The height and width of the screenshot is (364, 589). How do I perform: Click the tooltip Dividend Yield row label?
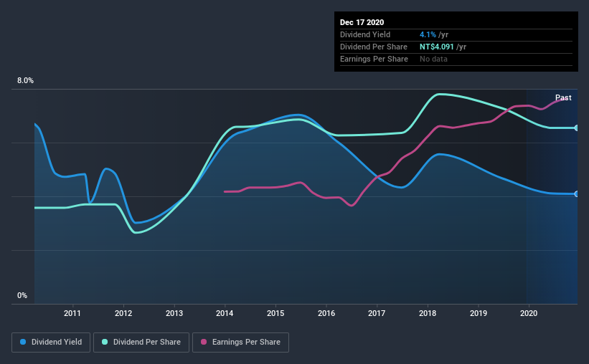pos(365,34)
